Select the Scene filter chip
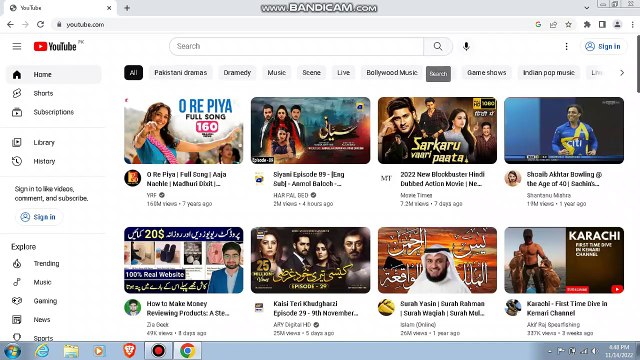640x360 pixels. point(311,73)
